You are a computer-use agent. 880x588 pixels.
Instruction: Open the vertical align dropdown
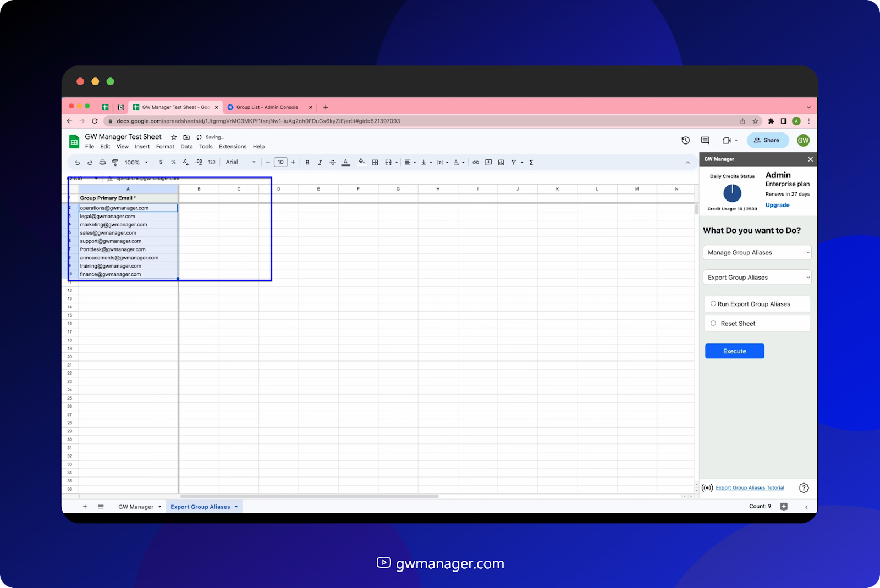pos(426,163)
